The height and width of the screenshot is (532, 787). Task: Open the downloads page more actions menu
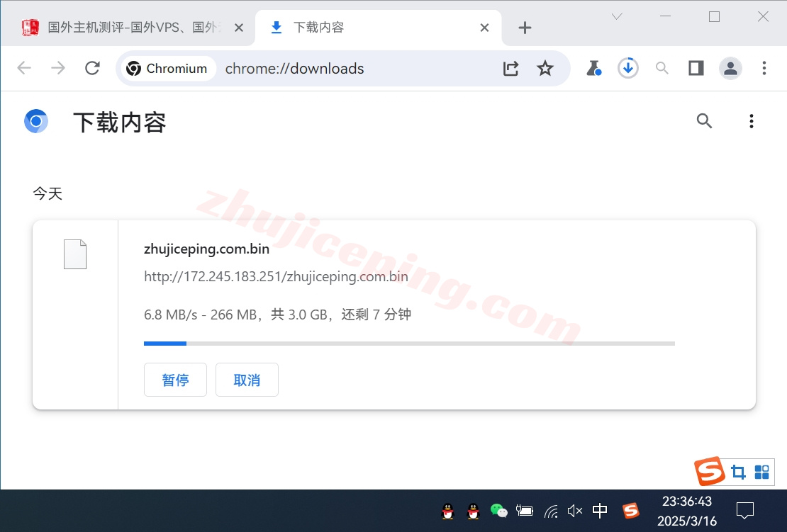[x=752, y=121]
